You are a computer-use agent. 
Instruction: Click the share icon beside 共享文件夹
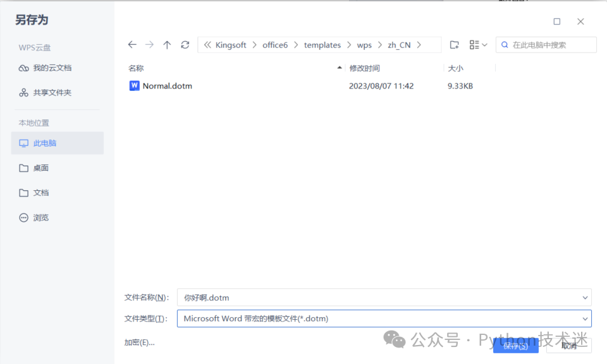pos(23,93)
